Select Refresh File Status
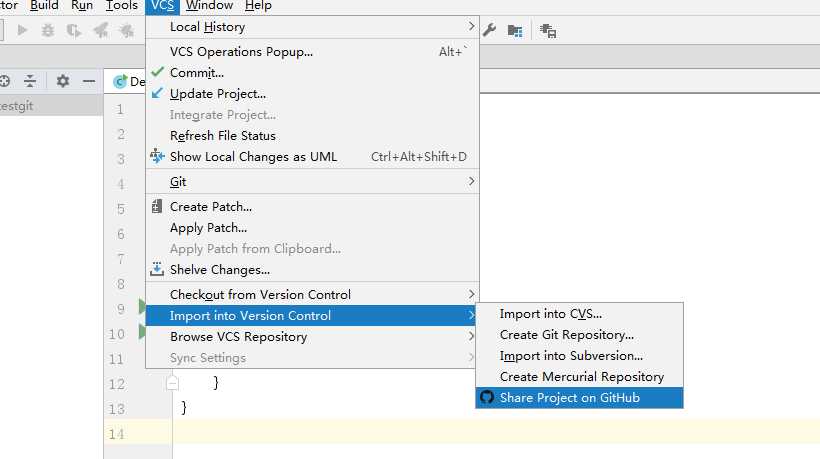 tap(312, 135)
